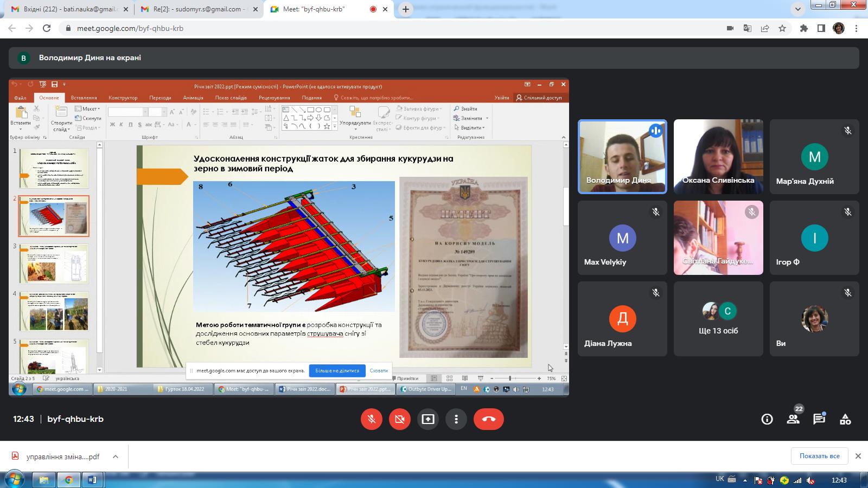
Task: Start slideshow from status bar icon
Action: pos(480,378)
